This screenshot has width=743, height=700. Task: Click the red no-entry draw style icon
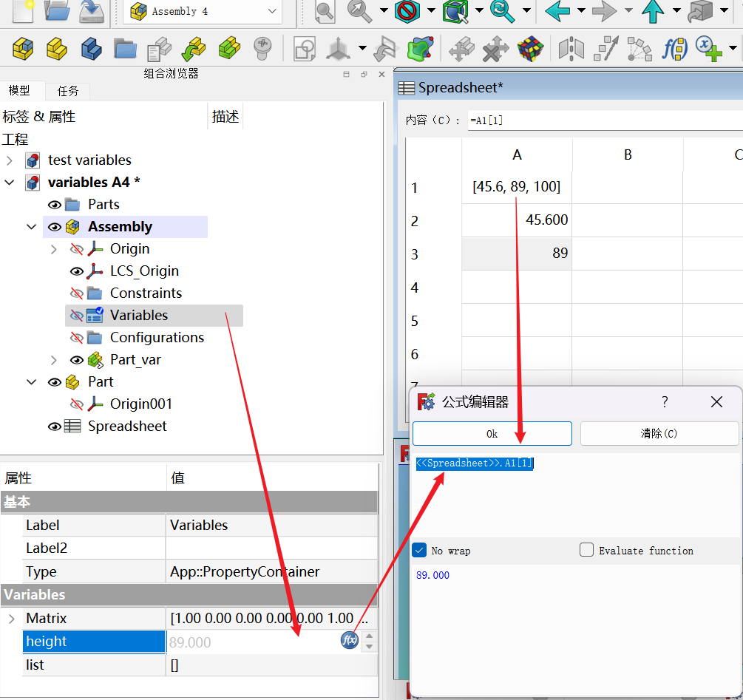click(x=407, y=10)
